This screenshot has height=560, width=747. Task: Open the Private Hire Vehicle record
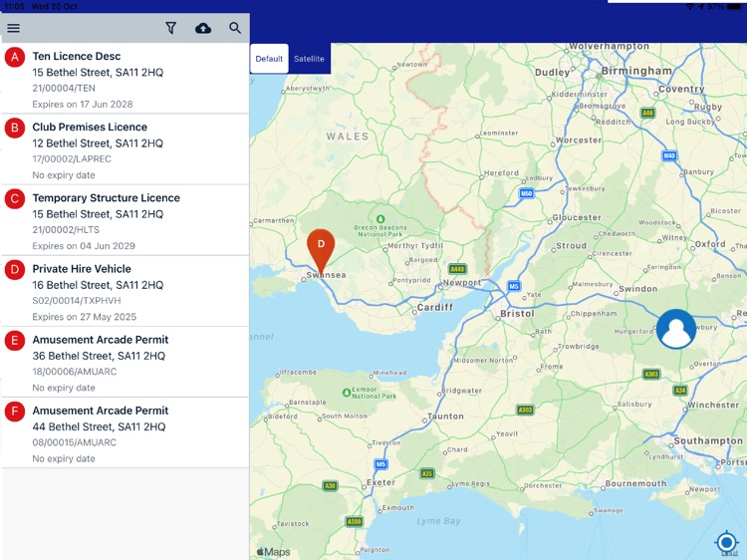[x=124, y=291]
